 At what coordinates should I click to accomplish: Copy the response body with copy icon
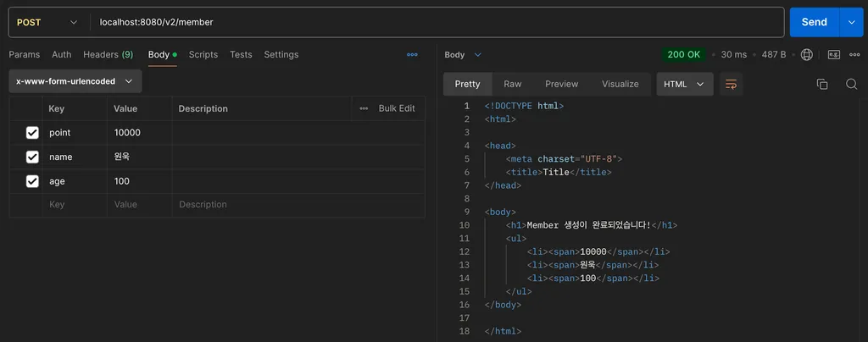tap(822, 84)
